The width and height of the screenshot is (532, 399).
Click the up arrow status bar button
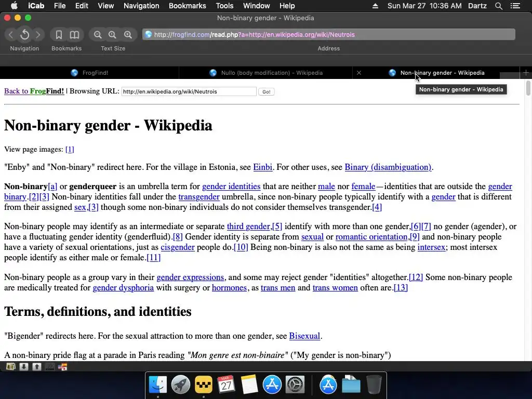point(37,366)
